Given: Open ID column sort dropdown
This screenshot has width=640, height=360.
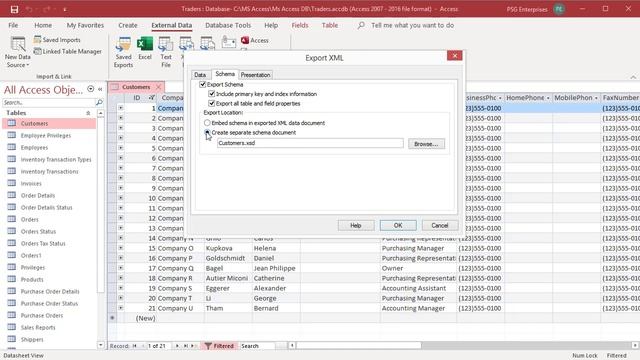Looking at the screenshot, I should pyautogui.click(x=151, y=98).
